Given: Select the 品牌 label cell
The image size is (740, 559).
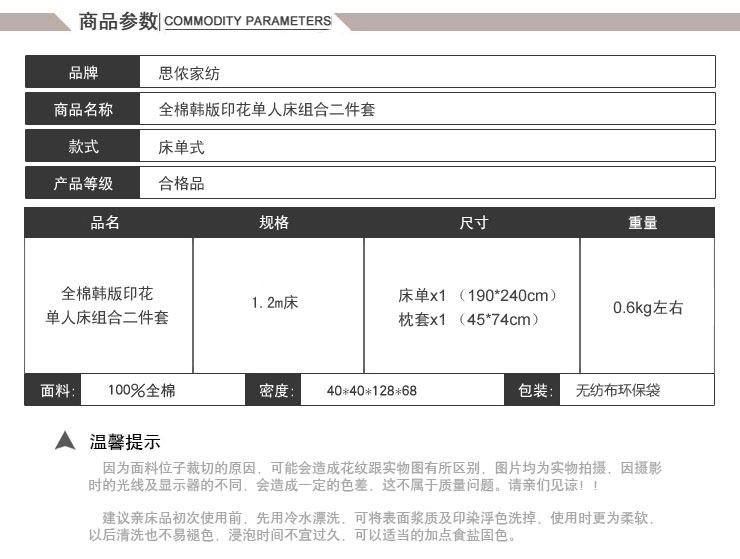Looking at the screenshot, I should click(83, 72).
